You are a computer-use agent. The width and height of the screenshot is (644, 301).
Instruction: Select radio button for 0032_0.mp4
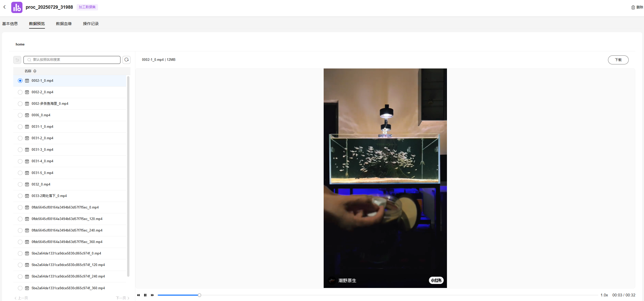click(x=20, y=184)
